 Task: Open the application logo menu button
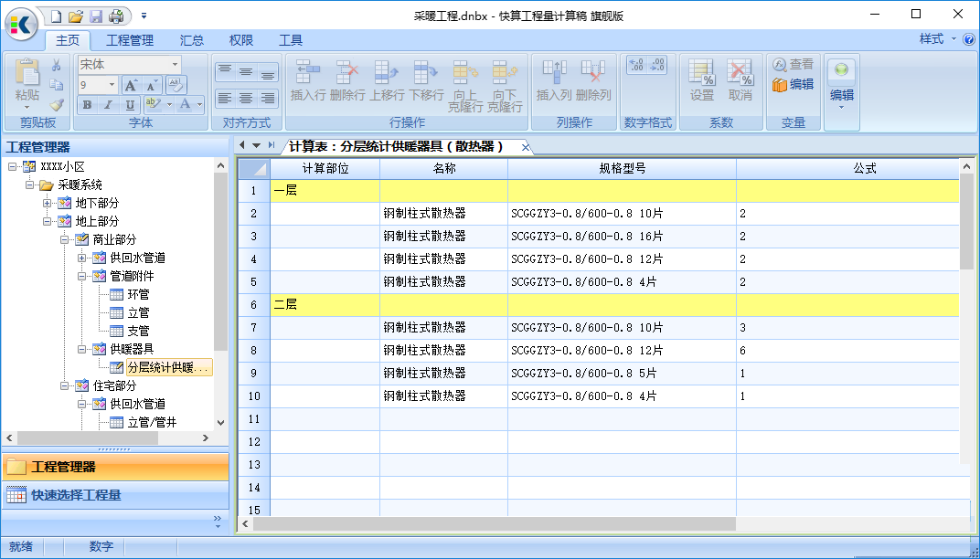(21, 25)
